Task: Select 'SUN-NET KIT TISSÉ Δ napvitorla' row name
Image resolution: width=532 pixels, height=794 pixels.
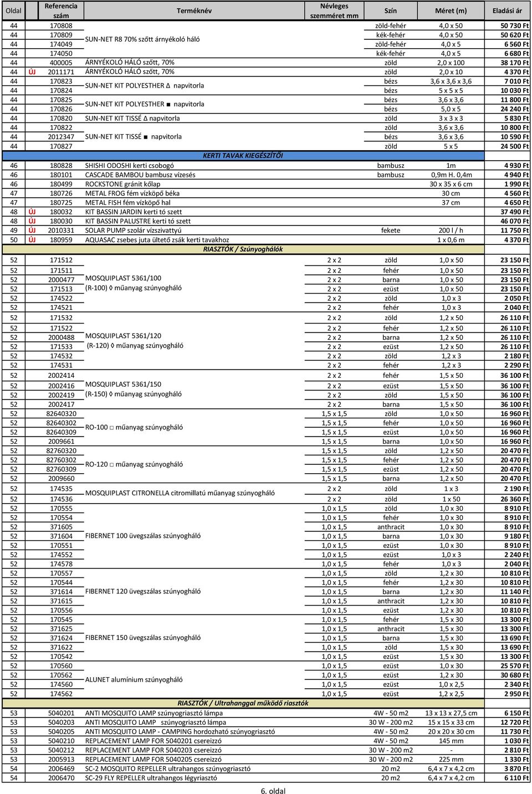Action: tap(132, 118)
